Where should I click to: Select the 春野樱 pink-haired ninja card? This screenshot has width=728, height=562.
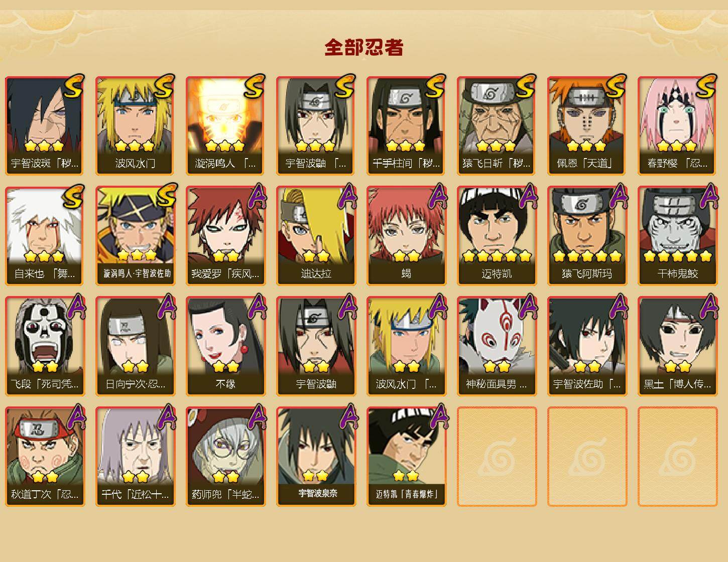pyautogui.click(x=677, y=125)
